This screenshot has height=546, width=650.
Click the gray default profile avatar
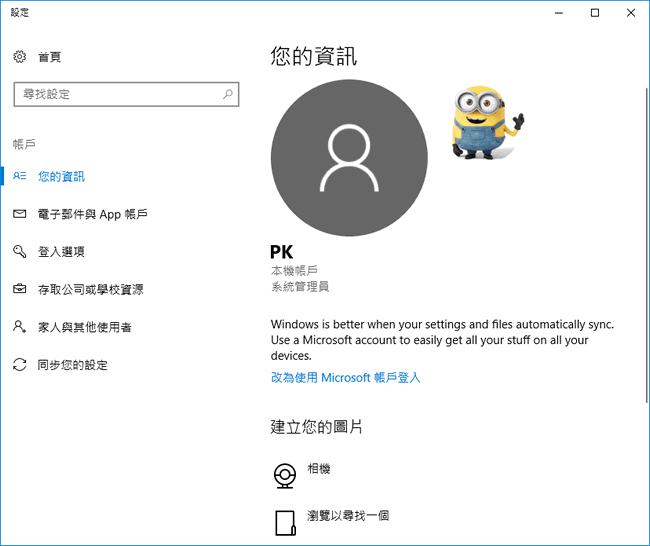pos(349,158)
